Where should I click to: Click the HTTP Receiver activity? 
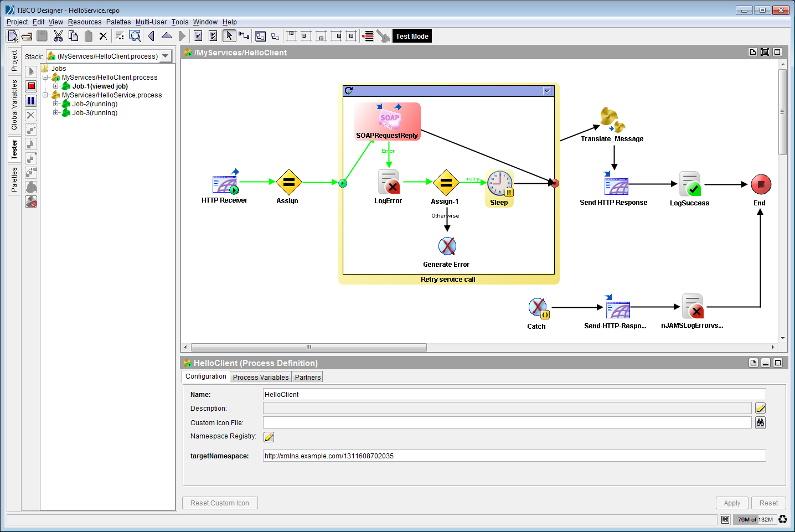click(225, 186)
